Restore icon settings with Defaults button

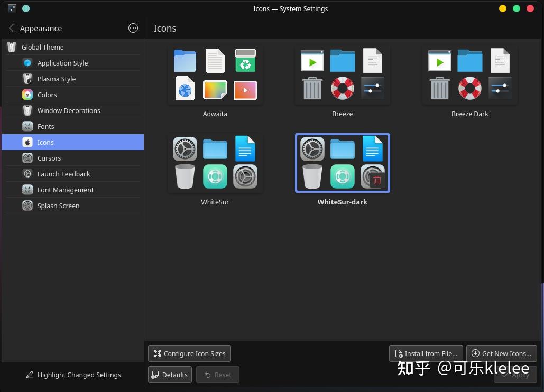[x=170, y=375]
